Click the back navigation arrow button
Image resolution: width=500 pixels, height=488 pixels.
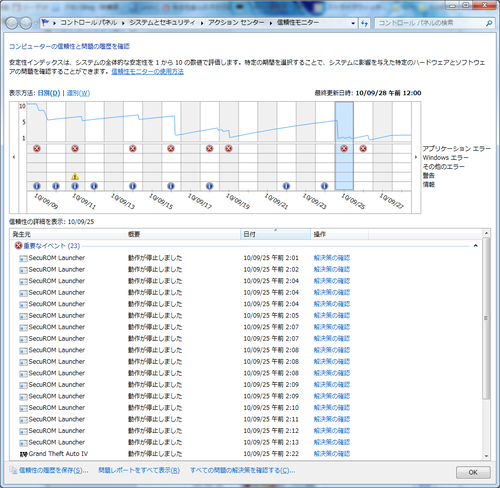point(12,23)
